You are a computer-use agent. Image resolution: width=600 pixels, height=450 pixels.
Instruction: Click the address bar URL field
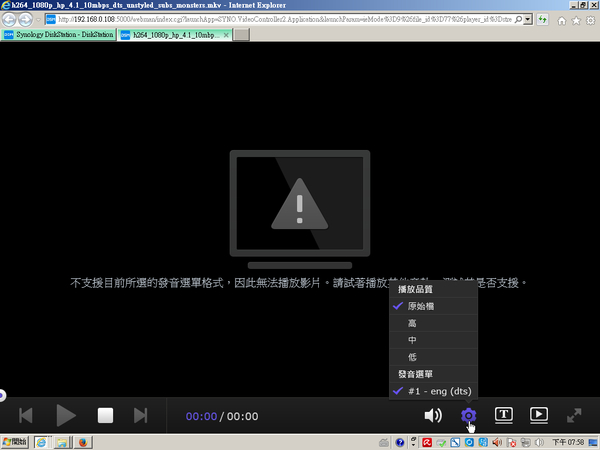coord(285,20)
